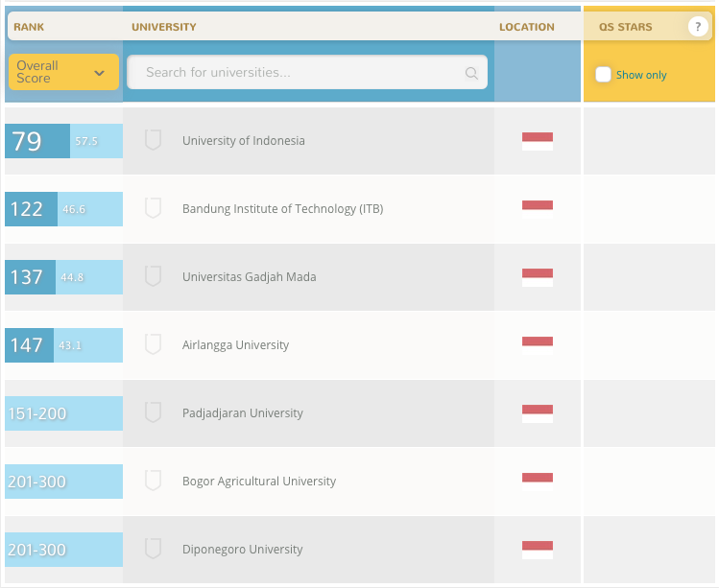
Task: Click the shield logo beside University of Indonesia
Action: [154, 140]
